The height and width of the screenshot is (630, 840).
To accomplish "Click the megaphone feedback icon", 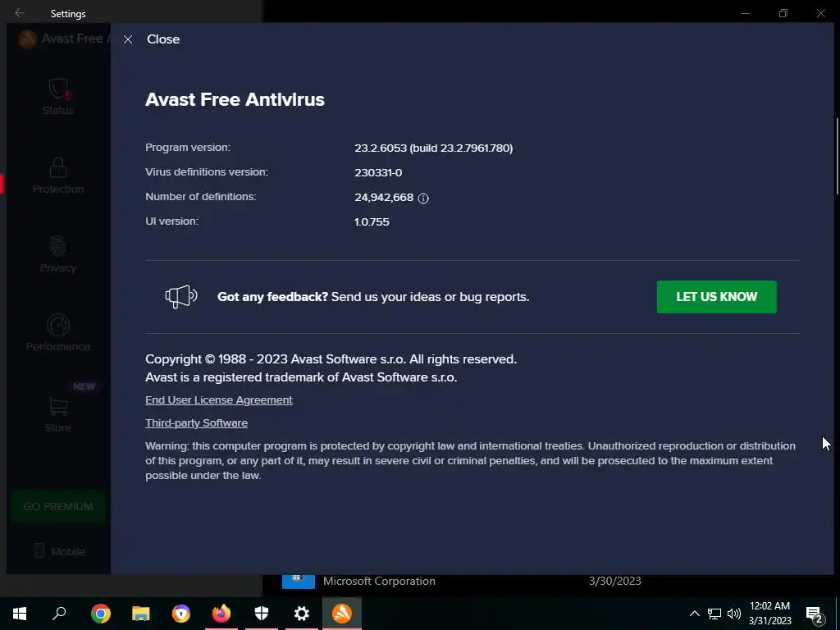I will [x=181, y=296].
